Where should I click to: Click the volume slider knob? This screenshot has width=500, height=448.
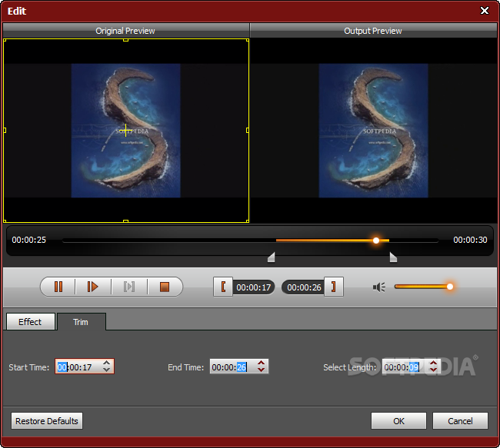450,287
